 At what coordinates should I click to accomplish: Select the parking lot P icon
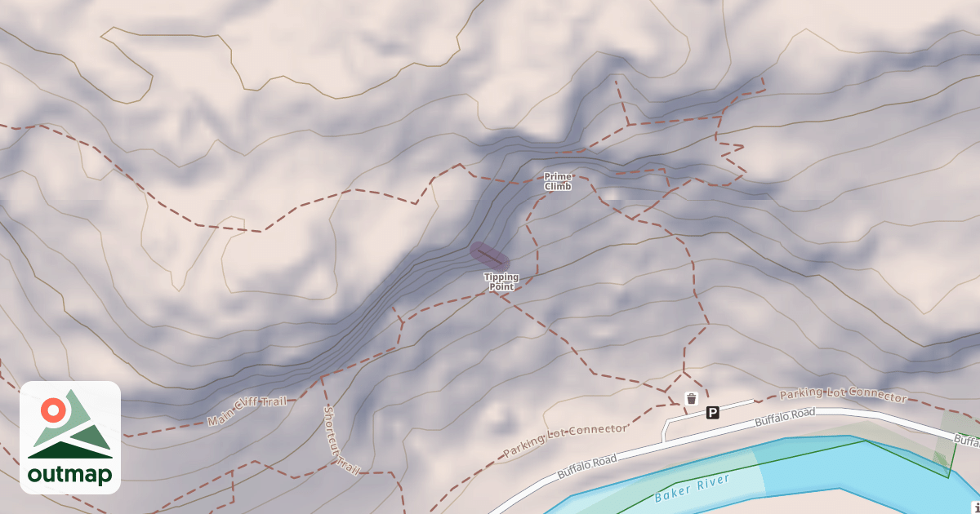click(713, 413)
